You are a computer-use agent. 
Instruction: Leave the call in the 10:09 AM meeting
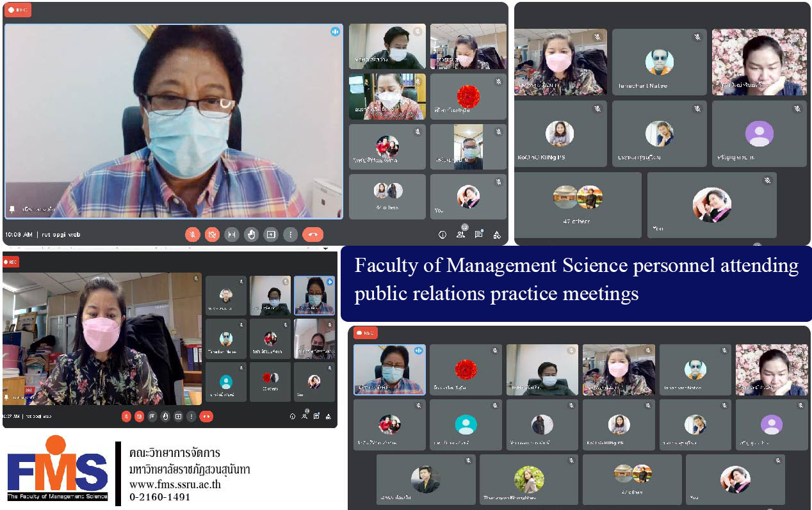(313, 235)
